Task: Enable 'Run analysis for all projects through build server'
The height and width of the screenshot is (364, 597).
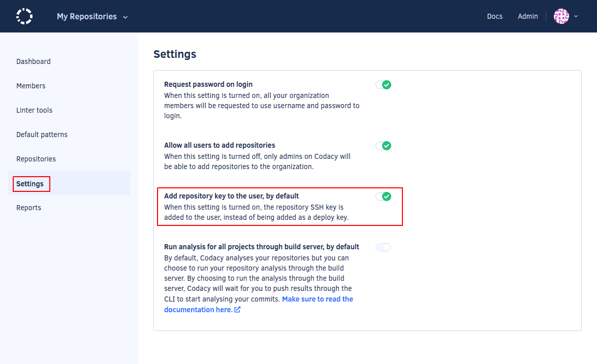Action: (383, 247)
